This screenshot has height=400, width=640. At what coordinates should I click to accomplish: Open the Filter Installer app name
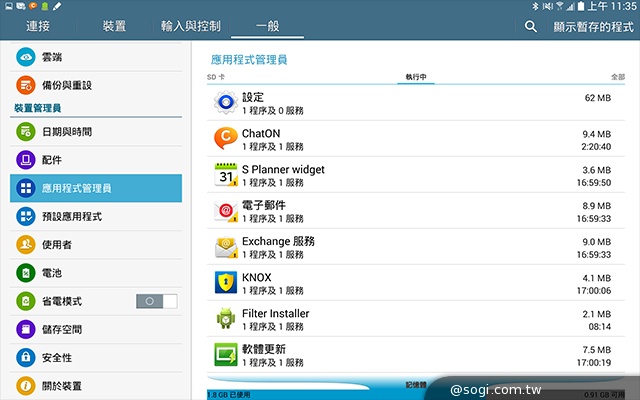(x=276, y=313)
